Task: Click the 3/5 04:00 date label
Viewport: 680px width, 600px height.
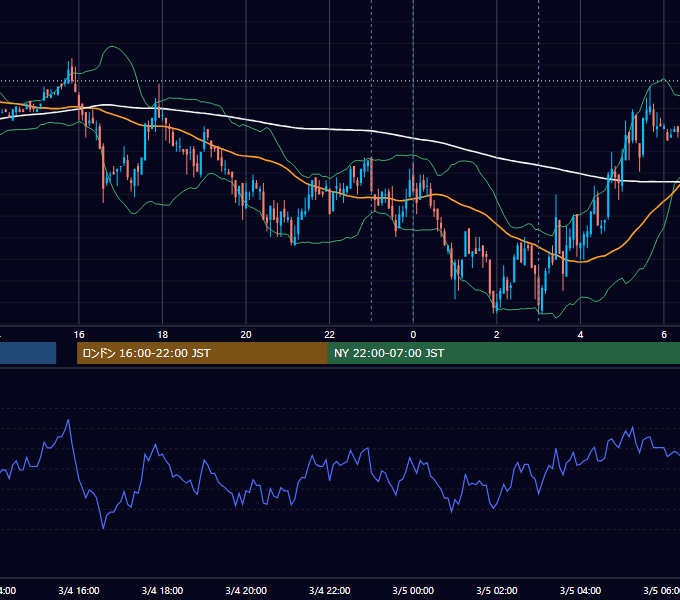Action: [x=580, y=590]
